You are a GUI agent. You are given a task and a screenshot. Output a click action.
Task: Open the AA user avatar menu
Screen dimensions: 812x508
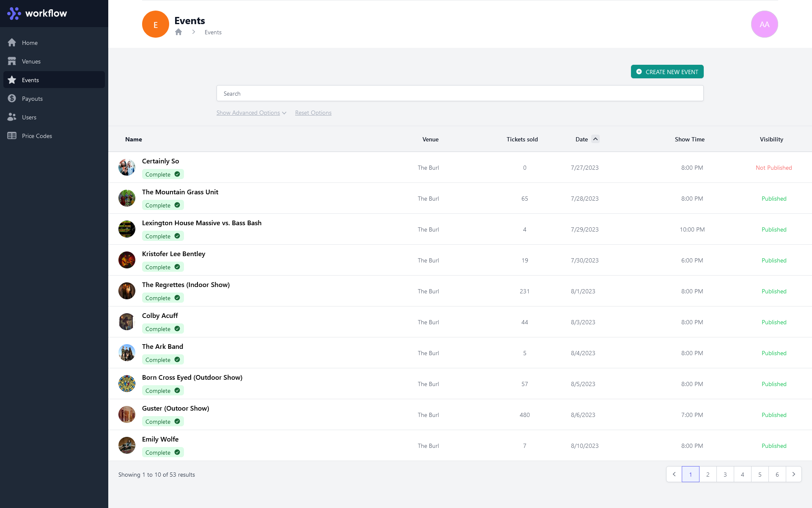pos(764,24)
